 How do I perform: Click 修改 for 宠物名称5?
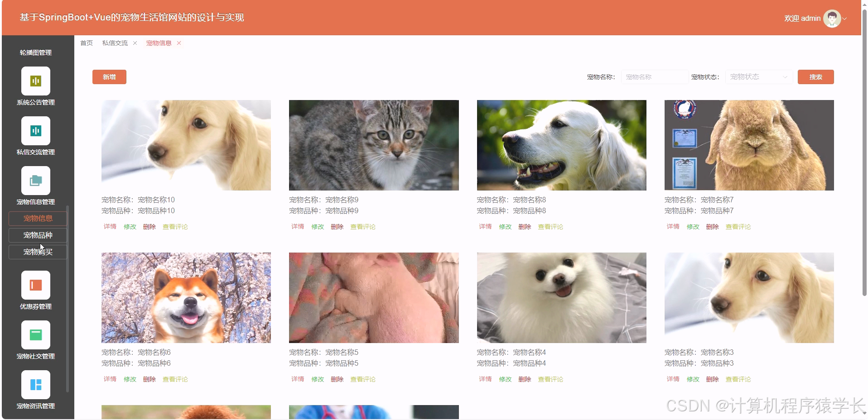pos(318,379)
